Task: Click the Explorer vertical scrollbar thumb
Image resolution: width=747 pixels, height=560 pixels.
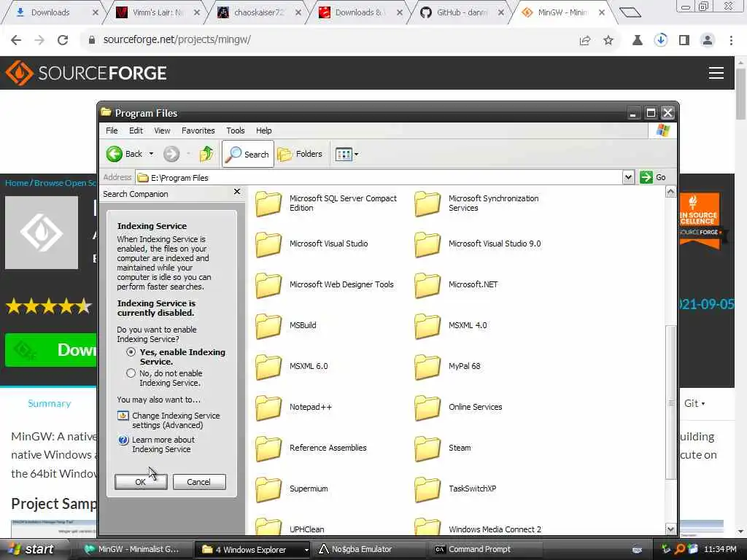Action: [x=671, y=402]
